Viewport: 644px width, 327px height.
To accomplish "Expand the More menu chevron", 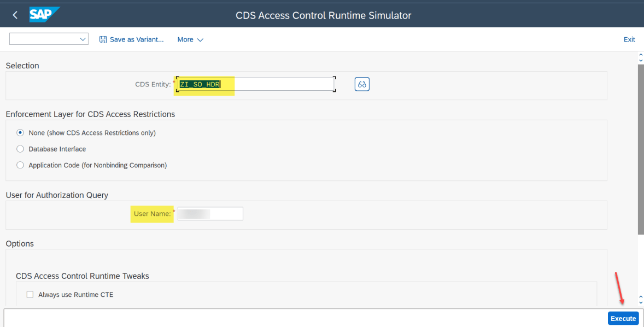I will point(200,39).
